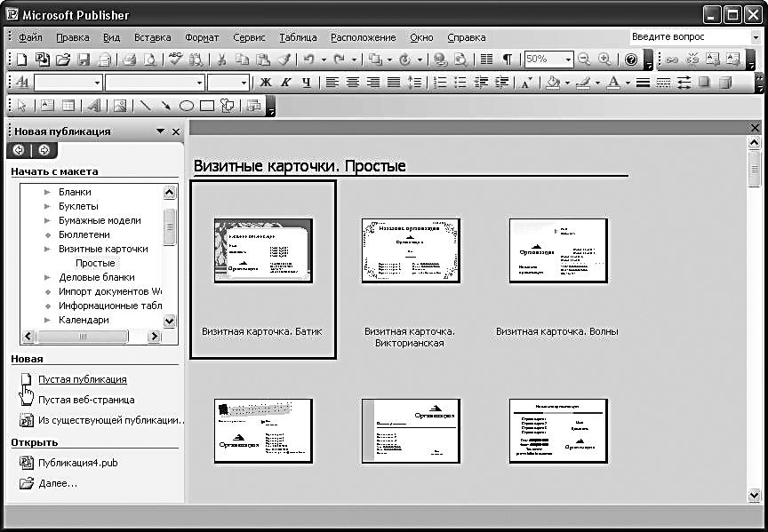Open the Вставка menu

pos(152,37)
